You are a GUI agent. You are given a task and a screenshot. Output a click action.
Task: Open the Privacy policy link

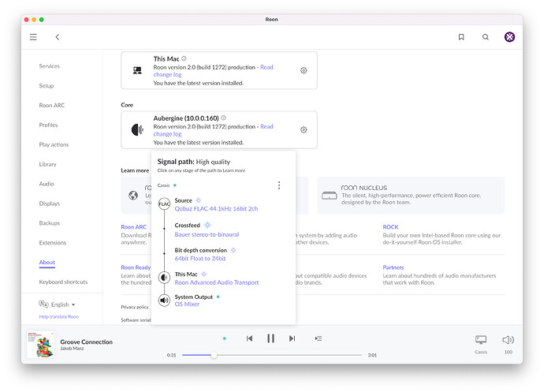[x=135, y=307]
